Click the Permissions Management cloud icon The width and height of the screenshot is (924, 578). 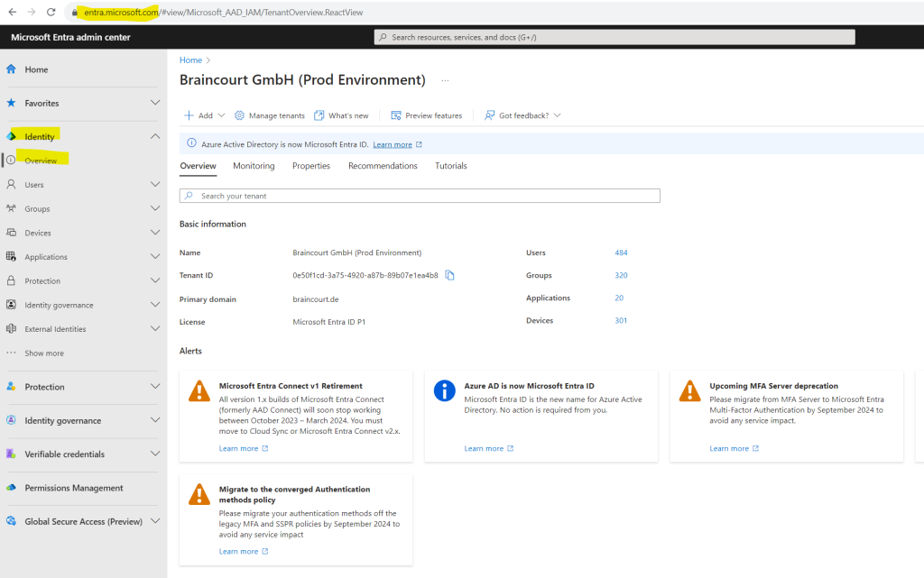point(11,487)
